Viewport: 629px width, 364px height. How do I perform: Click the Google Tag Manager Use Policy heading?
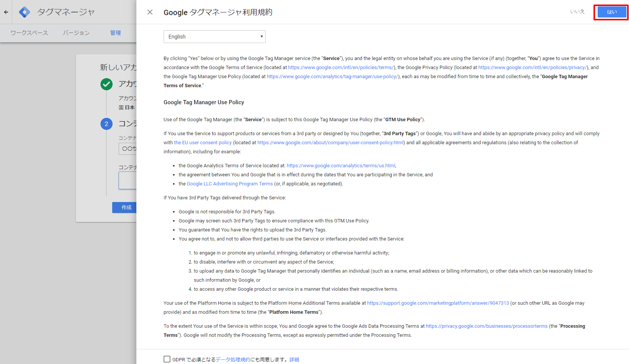[x=204, y=102]
